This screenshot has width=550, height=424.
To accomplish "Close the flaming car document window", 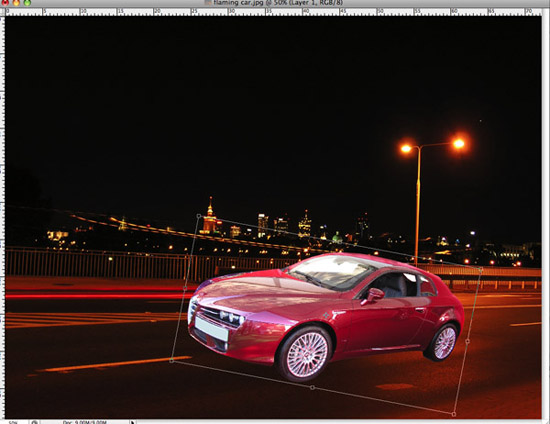I will tap(6, 2).
